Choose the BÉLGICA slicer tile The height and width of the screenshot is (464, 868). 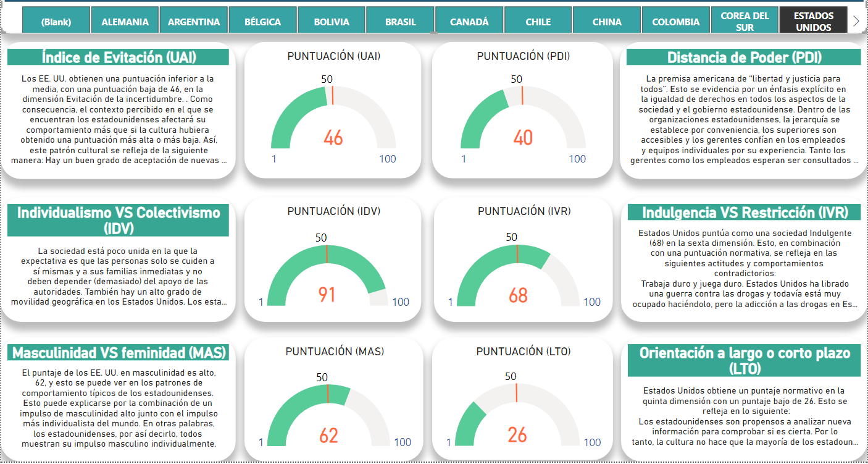(262, 21)
